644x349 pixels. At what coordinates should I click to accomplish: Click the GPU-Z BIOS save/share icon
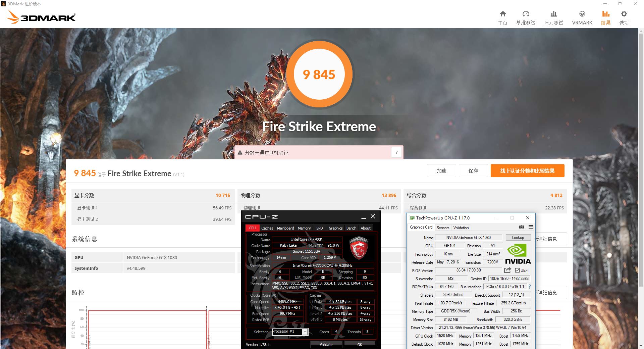[507, 270]
